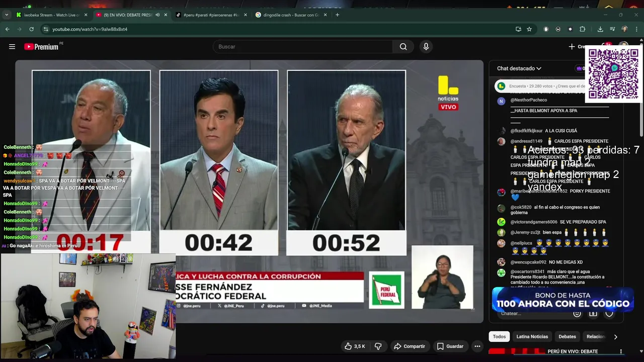Go to the YouTube Premium home logo
The width and height of the screenshot is (644, 362).
coord(42,47)
